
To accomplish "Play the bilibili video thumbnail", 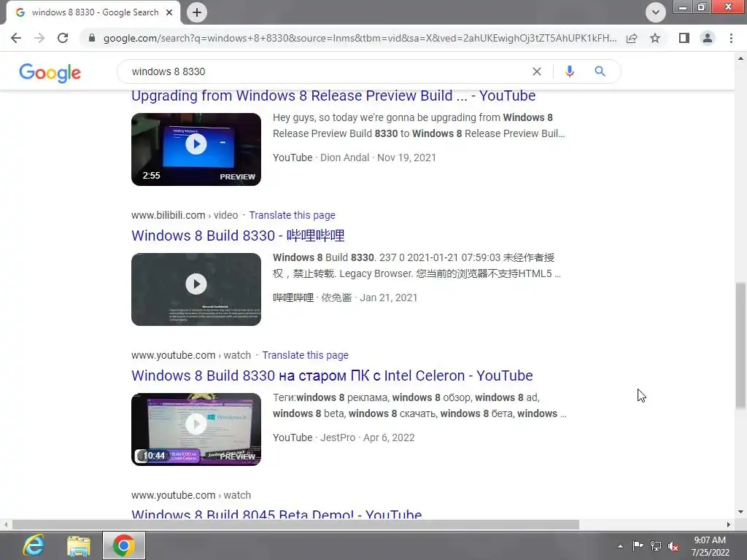I will click(196, 289).
